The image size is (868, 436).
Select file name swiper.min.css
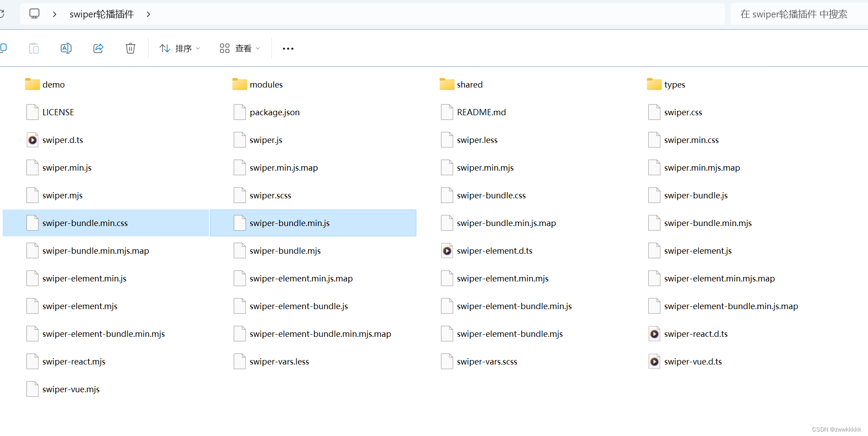pyautogui.click(x=691, y=140)
